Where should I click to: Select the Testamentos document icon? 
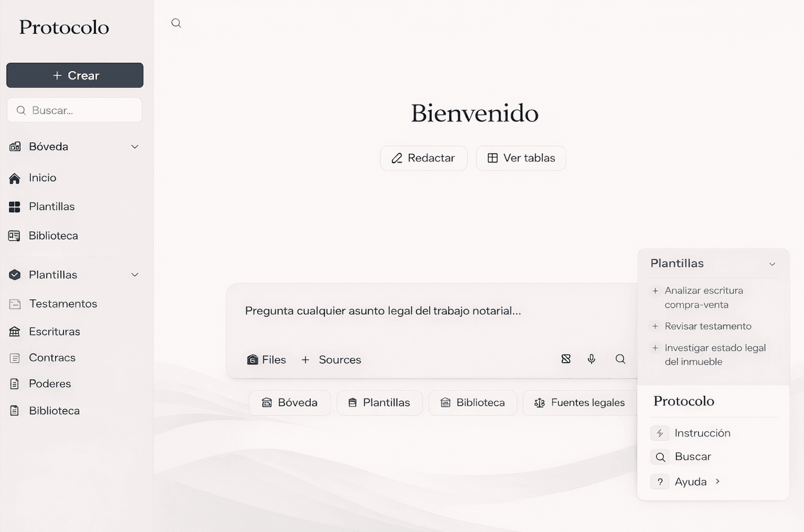point(15,304)
